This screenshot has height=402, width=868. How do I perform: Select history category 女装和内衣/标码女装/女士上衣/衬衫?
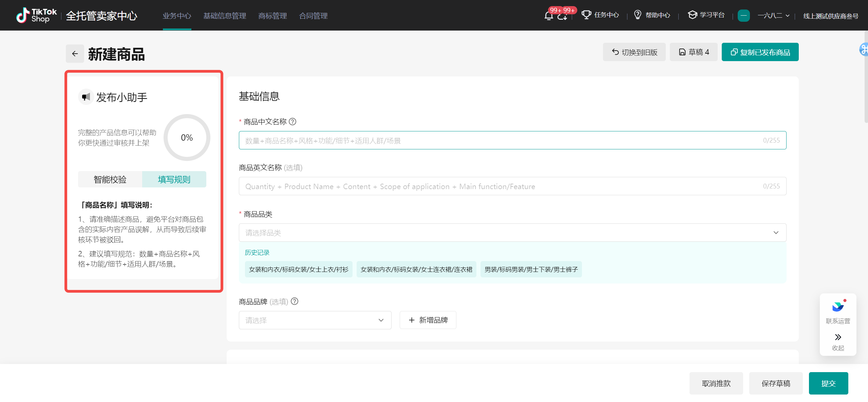[x=299, y=269]
